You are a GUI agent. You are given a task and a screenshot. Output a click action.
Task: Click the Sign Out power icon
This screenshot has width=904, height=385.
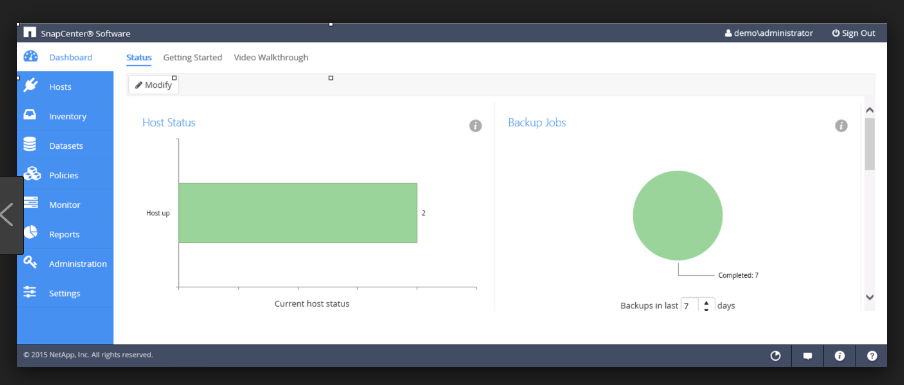[x=835, y=33]
